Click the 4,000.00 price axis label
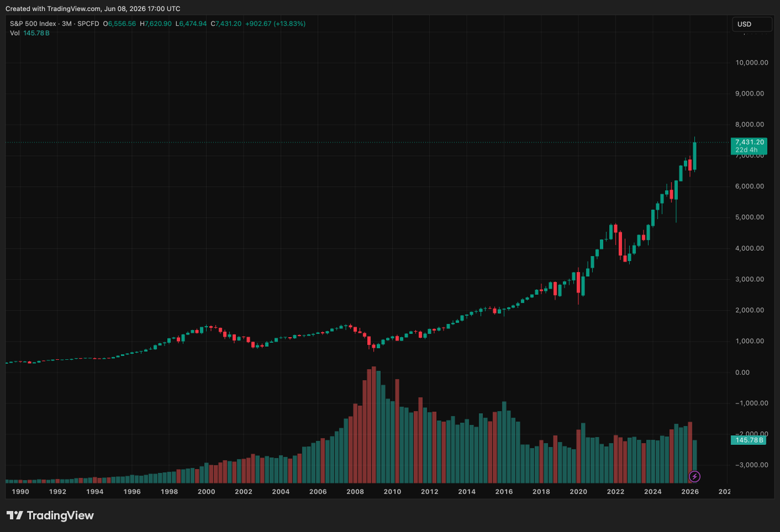The image size is (780, 532). click(x=751, y=248)
